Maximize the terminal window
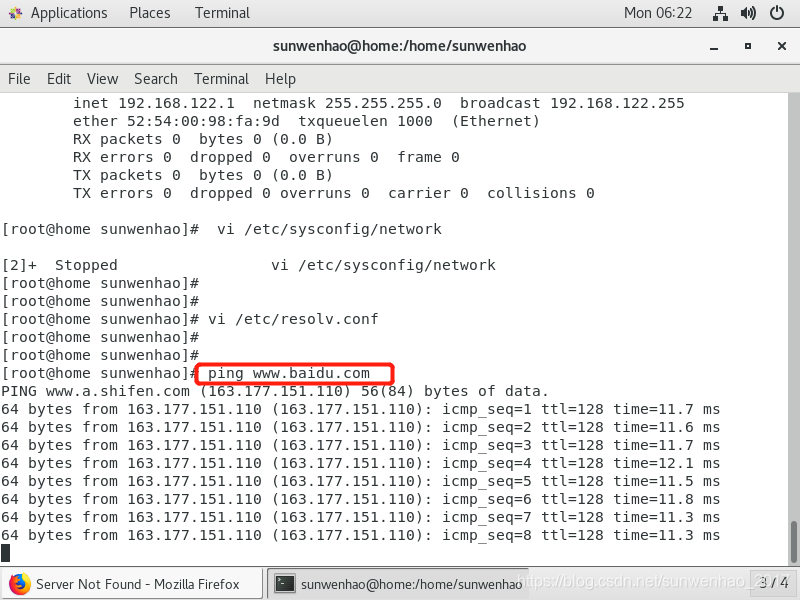The image size is (800, 600). click(x=747, y=46)
